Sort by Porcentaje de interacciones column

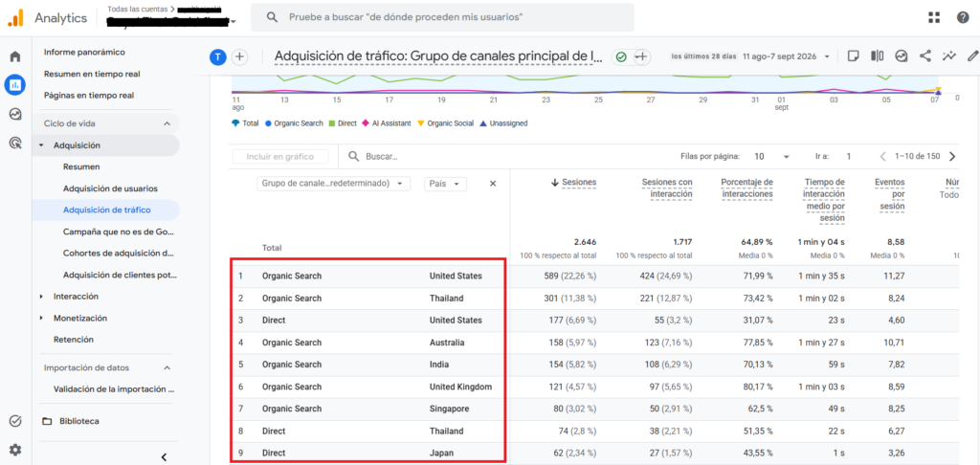[x=746, y=188]
